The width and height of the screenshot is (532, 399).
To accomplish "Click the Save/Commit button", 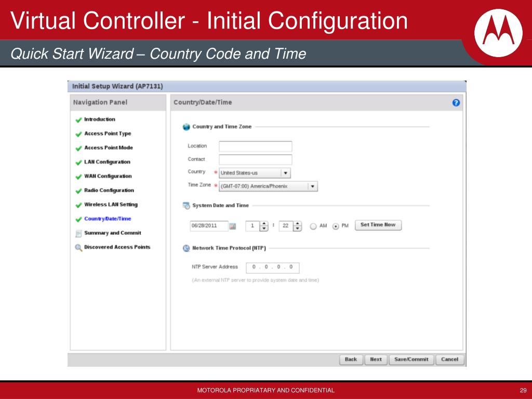I will tap(411, 360).
